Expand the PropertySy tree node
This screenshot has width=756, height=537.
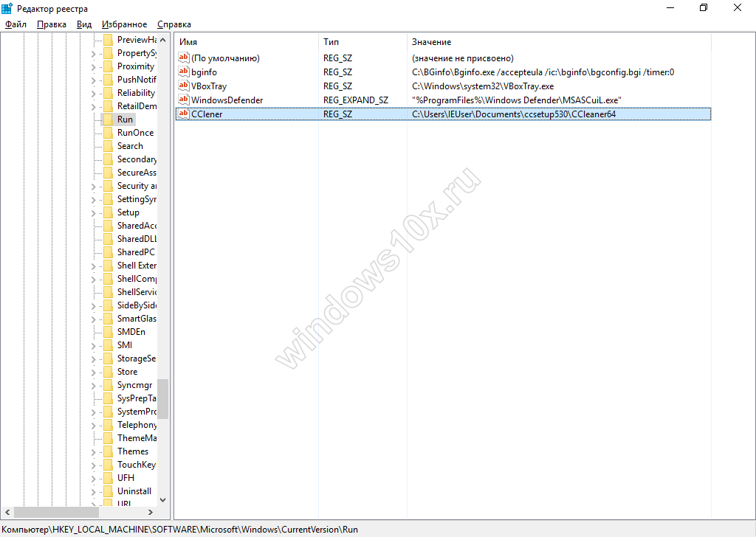[x=94, y=53]
